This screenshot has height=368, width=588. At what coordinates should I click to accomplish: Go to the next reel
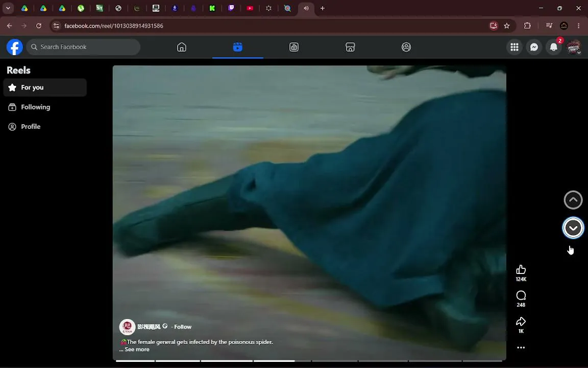[x=573, y=227]
